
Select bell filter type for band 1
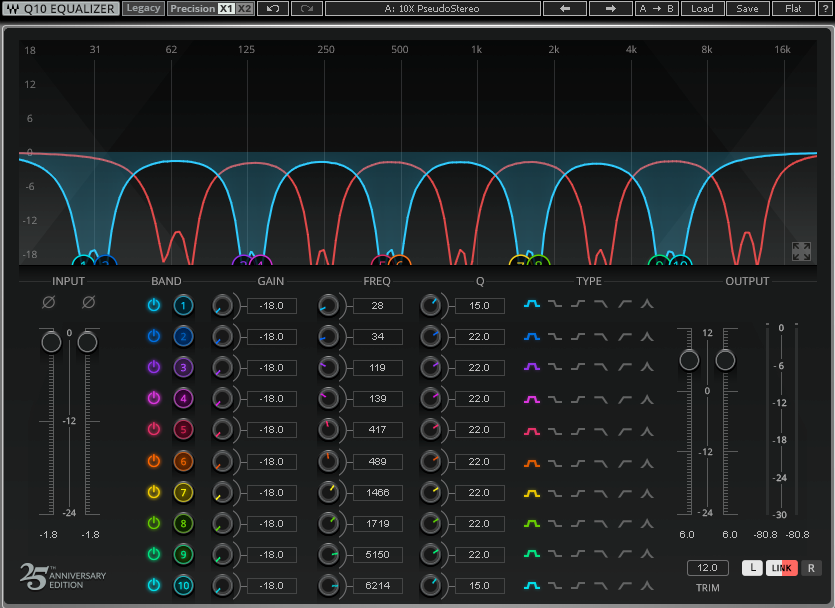531,304
